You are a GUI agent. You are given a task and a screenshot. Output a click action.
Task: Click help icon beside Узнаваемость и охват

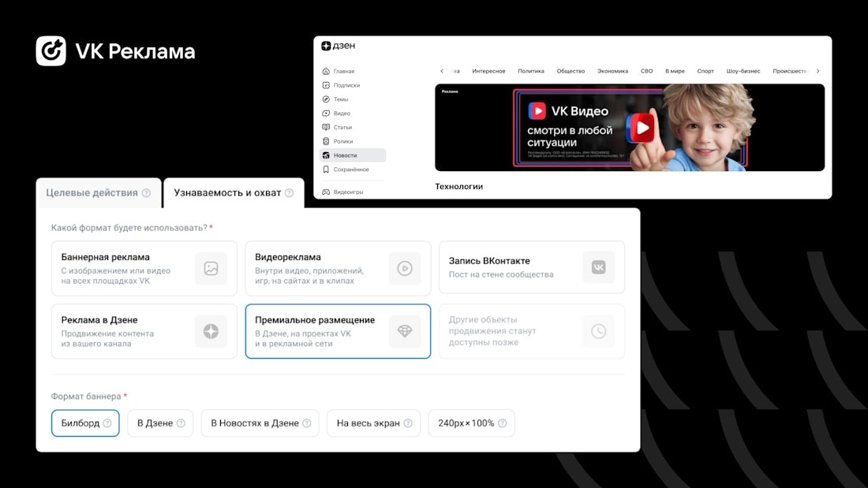pyautogui.click(x=289, y=193)
